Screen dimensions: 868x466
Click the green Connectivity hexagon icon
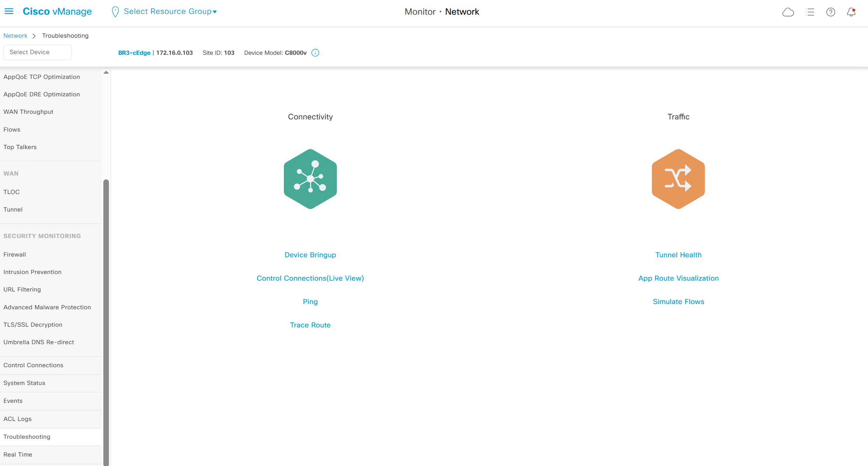pos(310,179)
